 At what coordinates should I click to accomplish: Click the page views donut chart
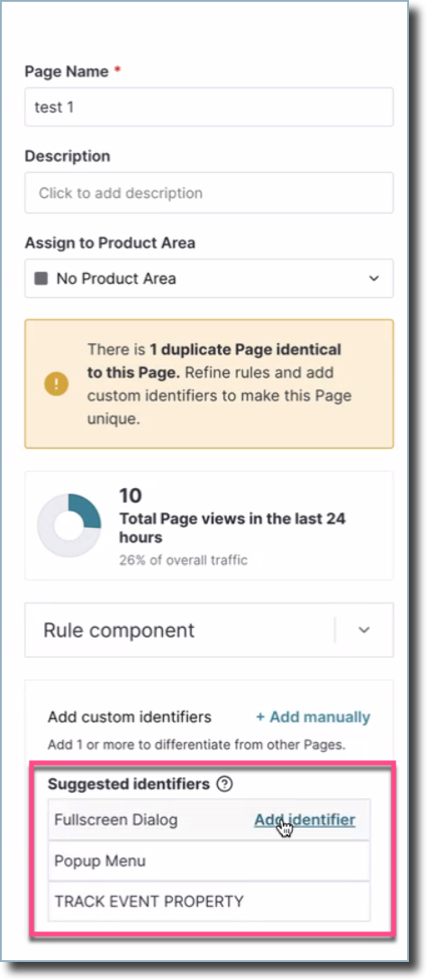click(x=68, y=526)
